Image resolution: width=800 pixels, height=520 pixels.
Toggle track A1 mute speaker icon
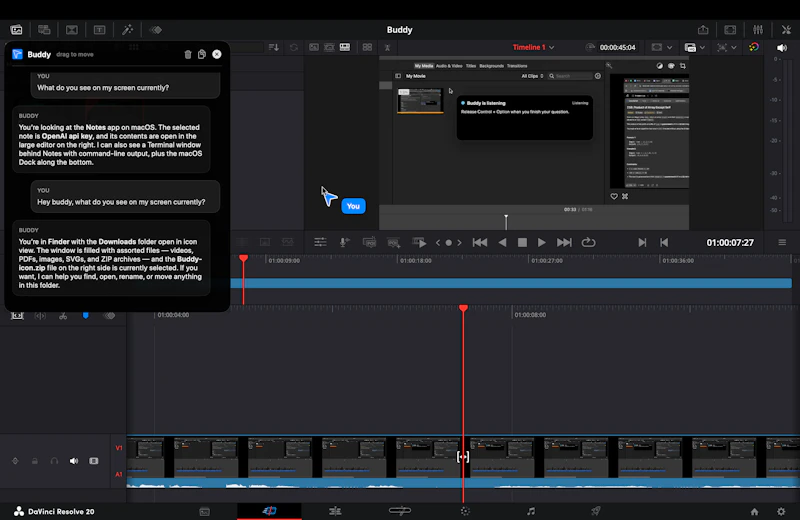click(74, 461)
